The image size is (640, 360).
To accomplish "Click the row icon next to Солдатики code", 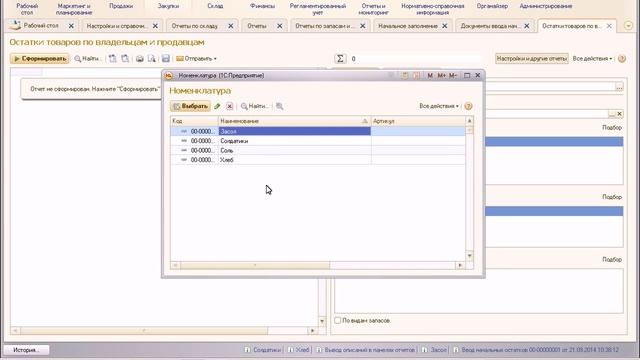I will click(184, 141).
